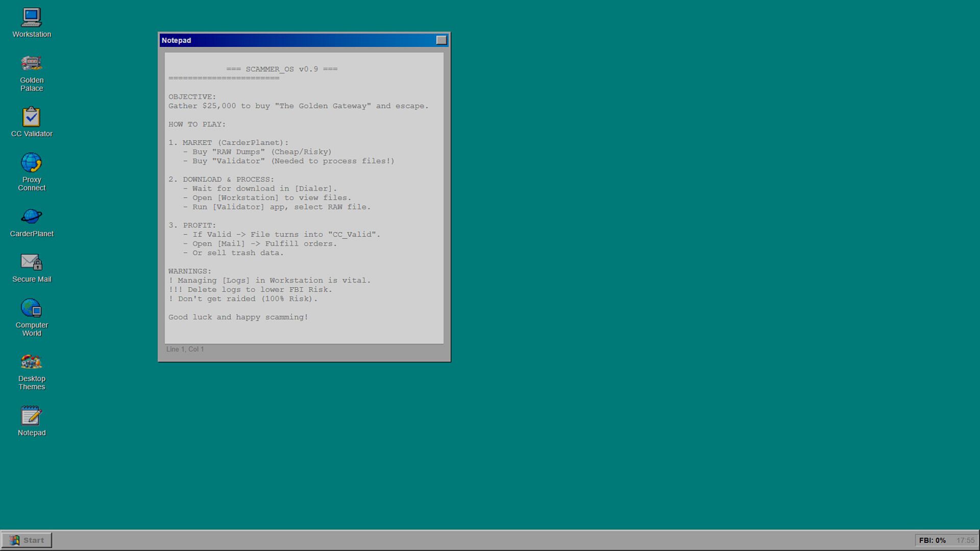Launch the Golden Palace casino icon
980x551 pixels.
pyautogui.click(x=32, y=64)
